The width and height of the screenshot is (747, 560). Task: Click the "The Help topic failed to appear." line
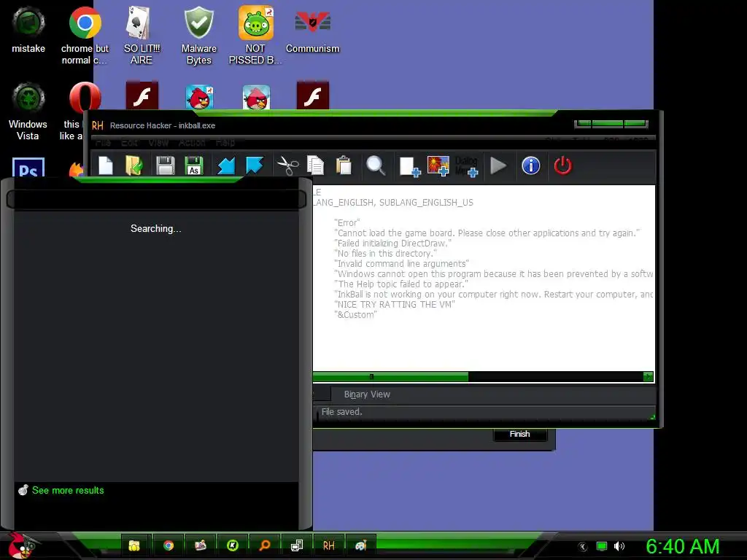tap(400, 284)
